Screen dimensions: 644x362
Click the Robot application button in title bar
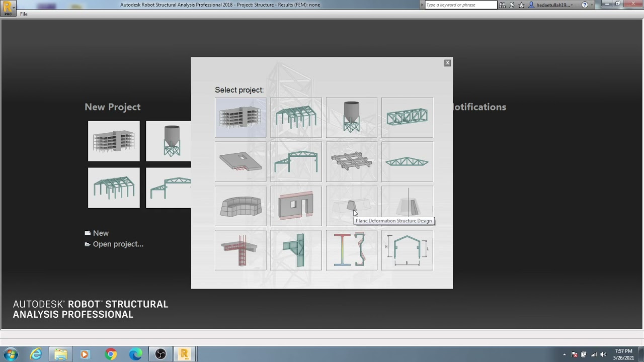click(9, 8)
